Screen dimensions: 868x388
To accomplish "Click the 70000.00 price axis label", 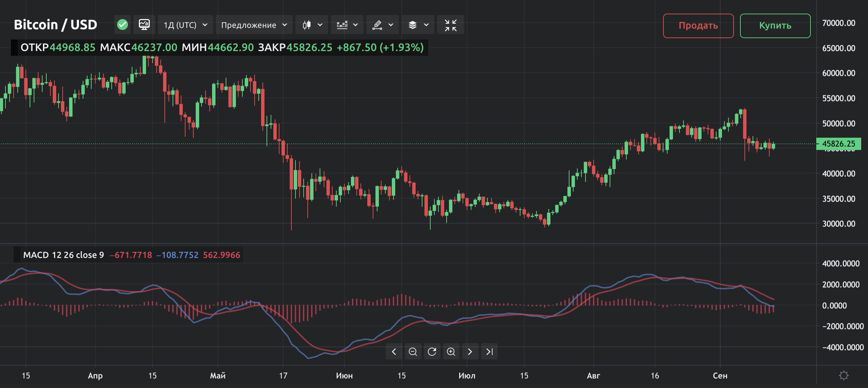I will [839, 23].
